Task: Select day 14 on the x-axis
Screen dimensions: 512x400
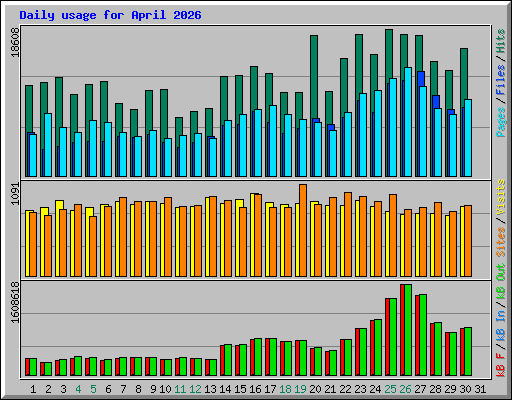Action: pyautogui.click(x=225, y=389)
